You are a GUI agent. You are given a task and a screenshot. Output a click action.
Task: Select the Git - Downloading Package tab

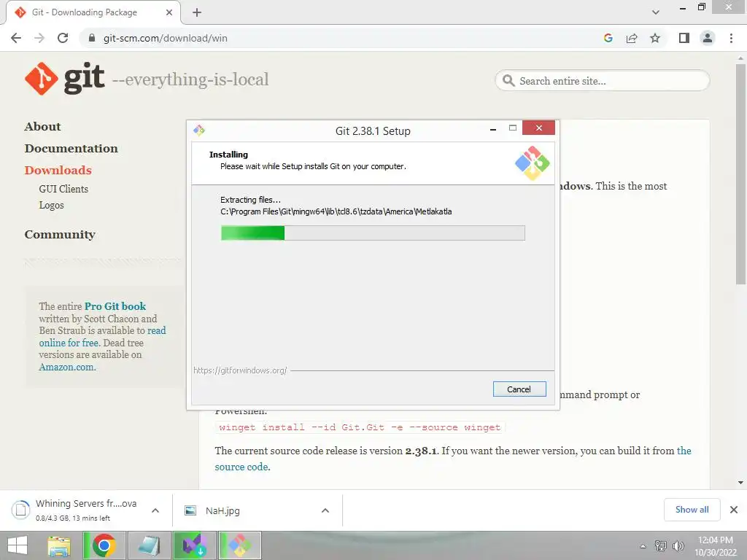tap(93, 12)
